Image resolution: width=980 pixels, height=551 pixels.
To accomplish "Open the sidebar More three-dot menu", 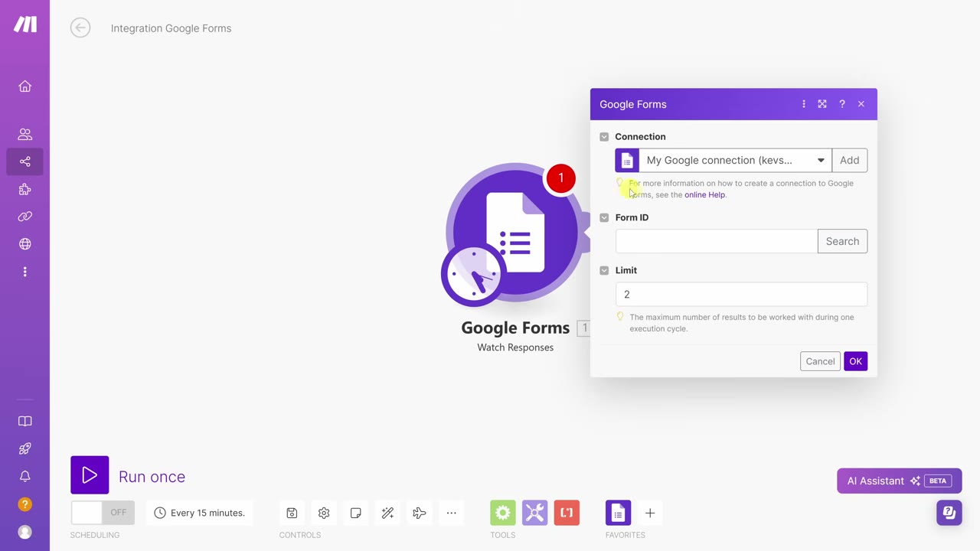I will 25,272.
